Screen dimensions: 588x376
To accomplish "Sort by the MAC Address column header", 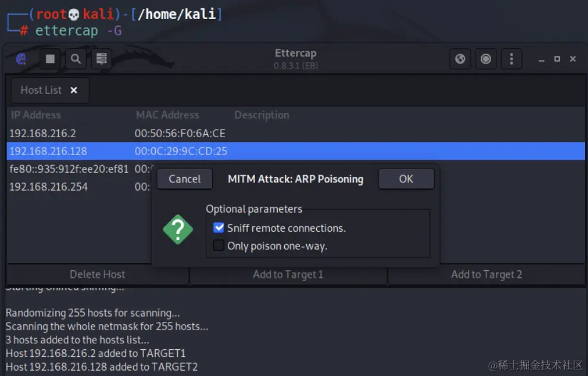I will (x=167, y=115).
